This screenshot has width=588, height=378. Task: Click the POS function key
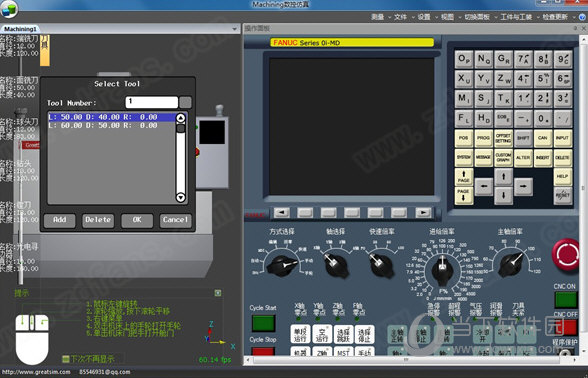(x=464, y=138)
